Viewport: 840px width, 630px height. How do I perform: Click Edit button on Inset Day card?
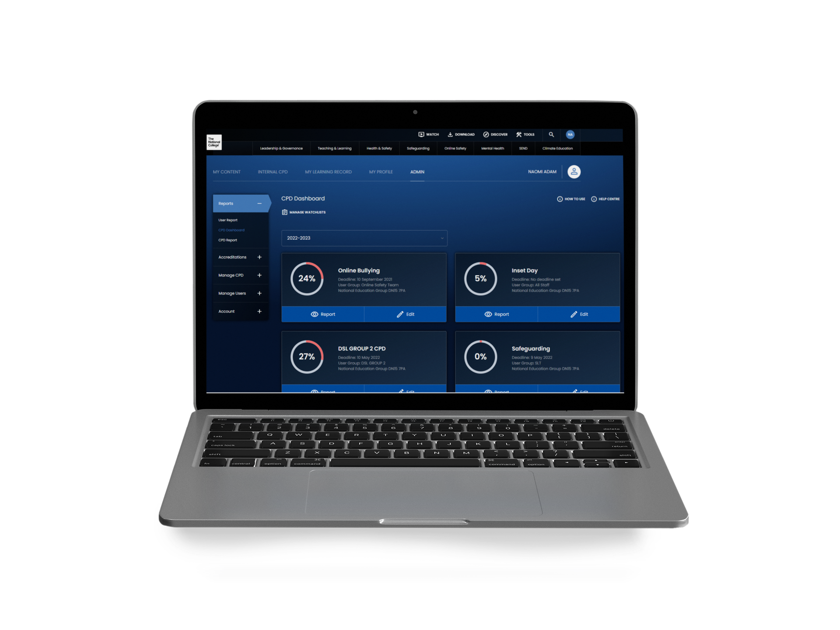click(581, 314)
